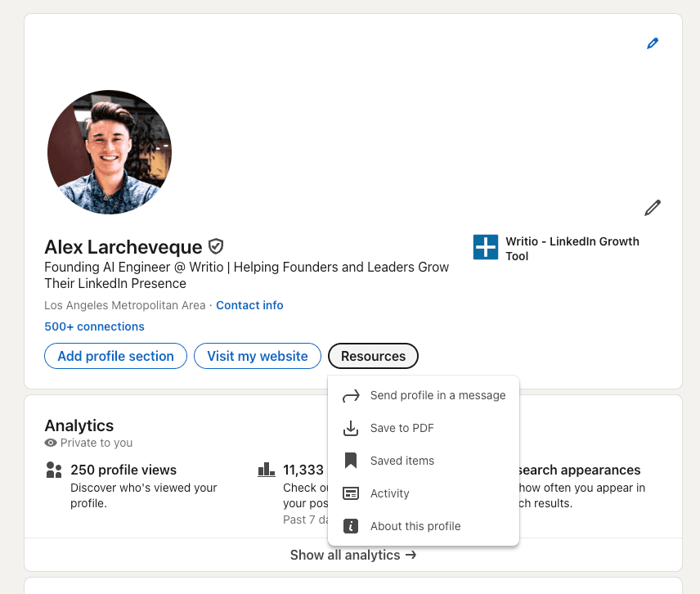The height and width of the screenshot is (594, 700).
Task: Click the pencil icon to edit the intro
Action: [x=652, y=207]
